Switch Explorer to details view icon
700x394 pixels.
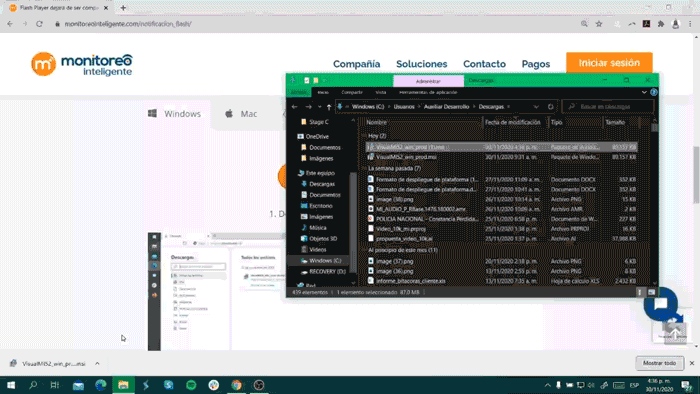tap(640, 292)
